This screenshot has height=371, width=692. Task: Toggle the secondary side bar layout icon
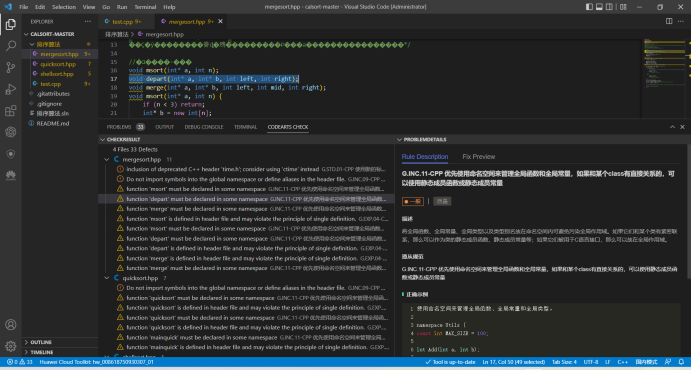[609, 7]
